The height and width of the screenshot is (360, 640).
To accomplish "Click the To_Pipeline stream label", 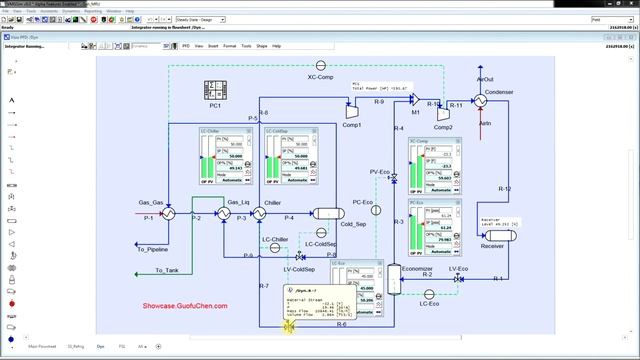I will (x=152, y=249).
